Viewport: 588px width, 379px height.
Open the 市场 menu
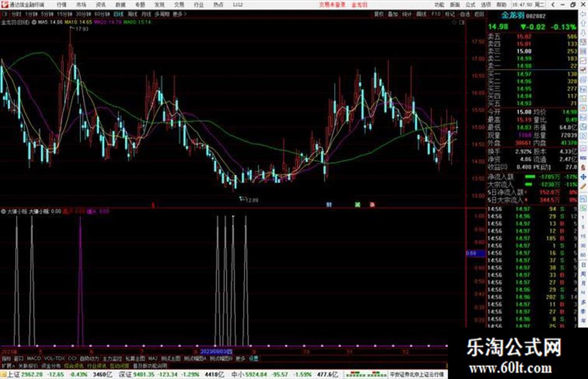coord(81,5)
